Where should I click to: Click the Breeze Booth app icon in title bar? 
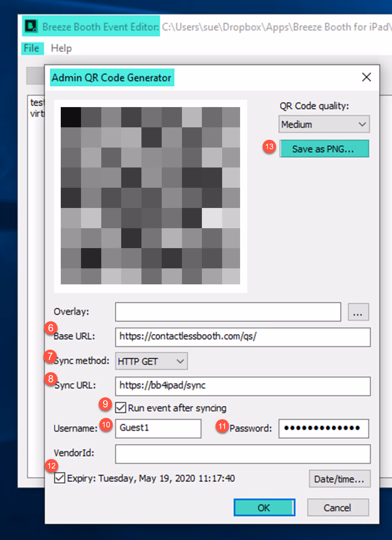[x=31, y=26]
